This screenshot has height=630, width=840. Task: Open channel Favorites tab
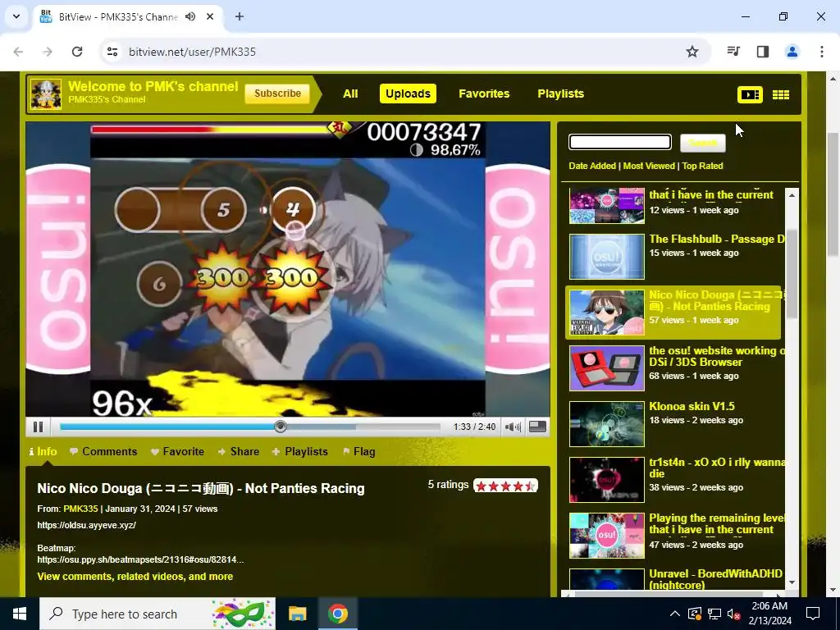pyautogui.click(x=484, y=94)
